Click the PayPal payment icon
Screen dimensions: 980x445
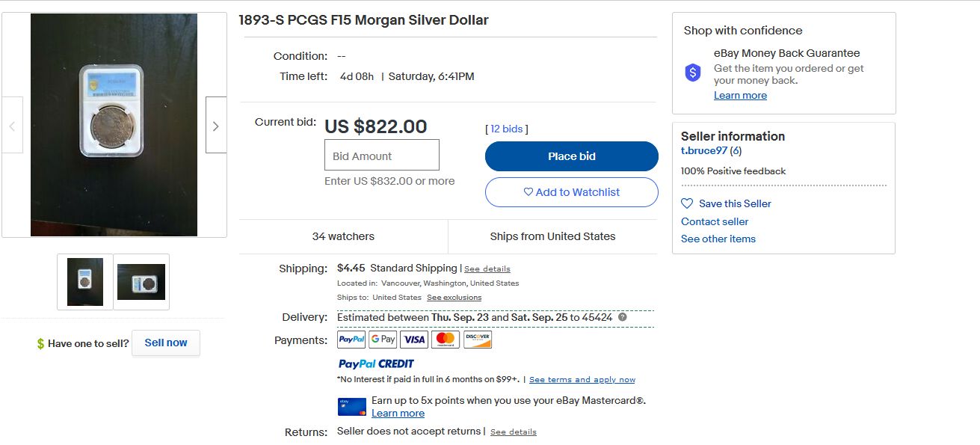(351, 340)
